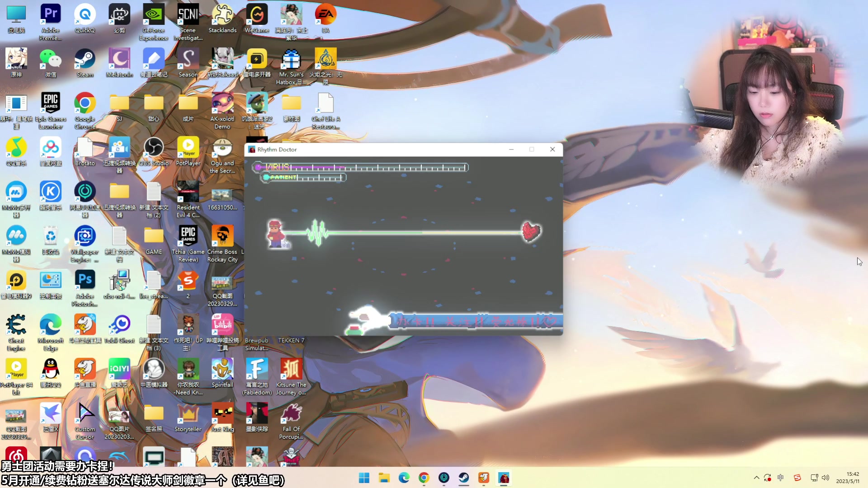
Task: Open File Explorer from taskbar
Action: click(384, 478)
